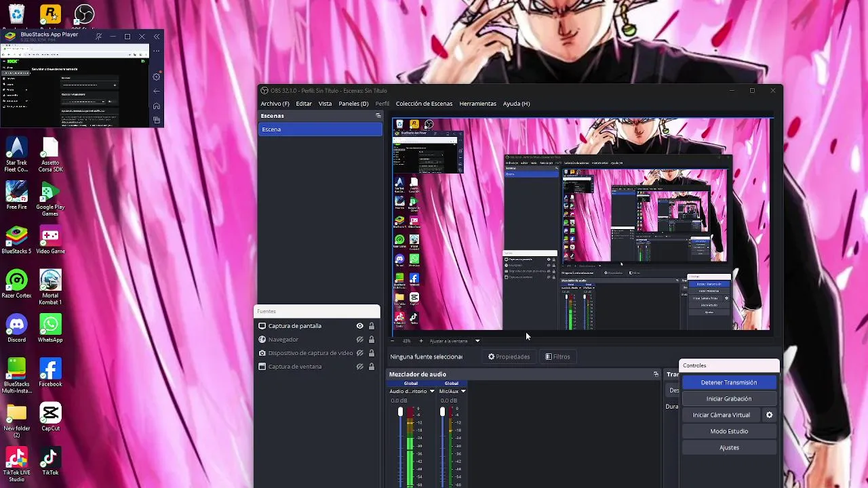Open the Paneles (D) menu
Image resolution: width=868 pixels, height=488 pixels.
[x=353, y=104]
